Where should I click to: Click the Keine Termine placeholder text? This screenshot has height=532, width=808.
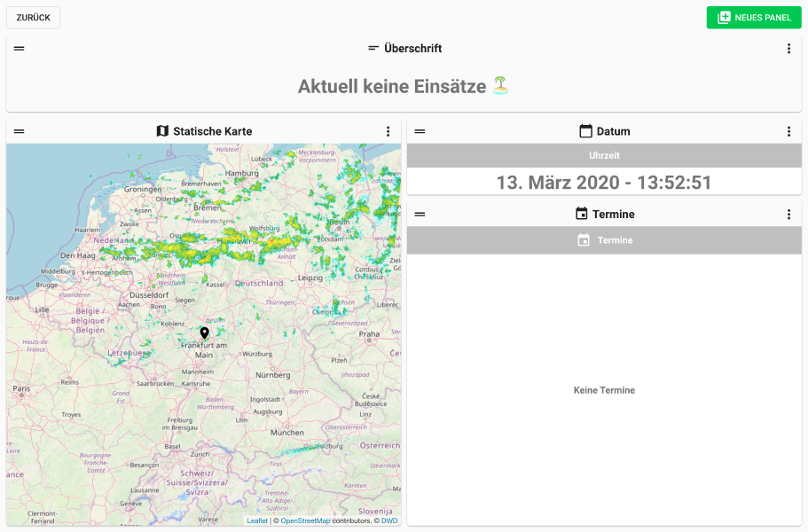coord(604,390)
